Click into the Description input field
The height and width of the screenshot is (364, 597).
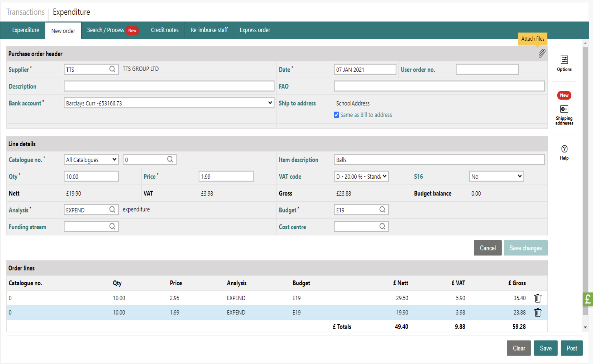click(169, 86)
